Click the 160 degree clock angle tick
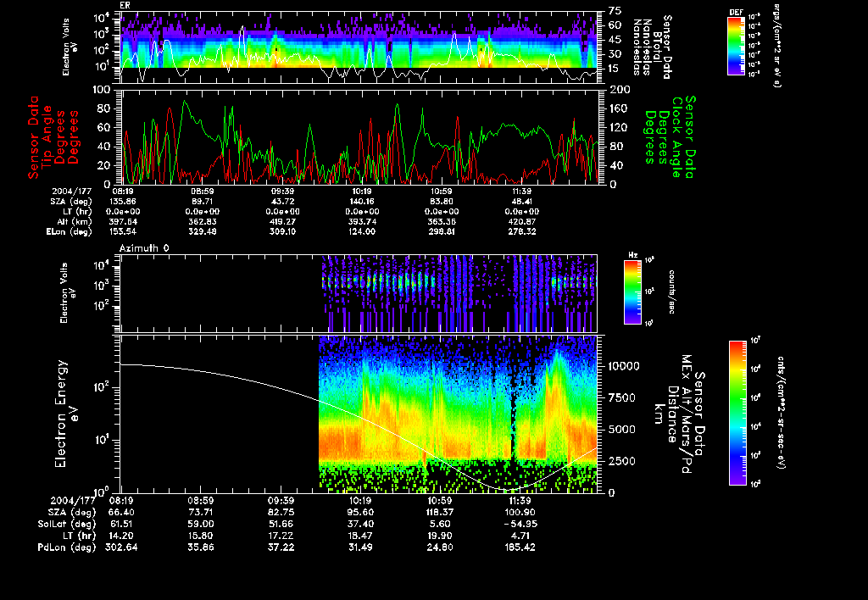This screenshot has width=868, height=600. pyautogui.click(x=620, y=108)
